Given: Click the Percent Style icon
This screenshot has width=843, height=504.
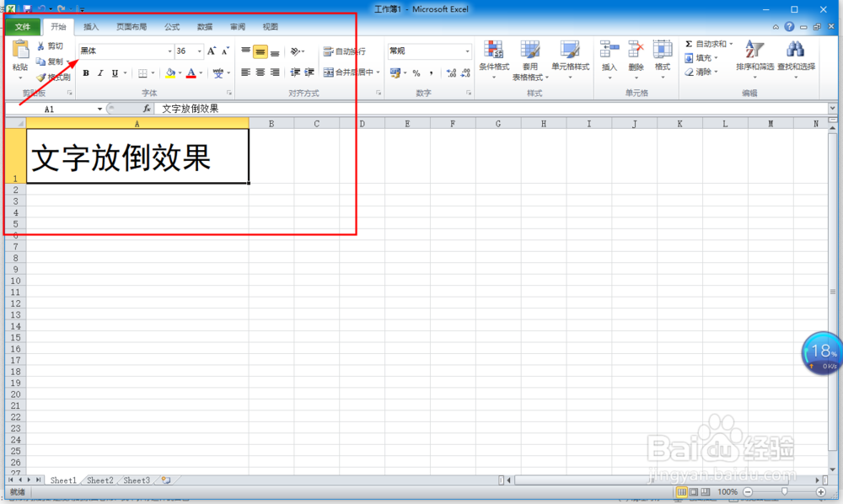Looking at the screenshot, I should point(417,73).
